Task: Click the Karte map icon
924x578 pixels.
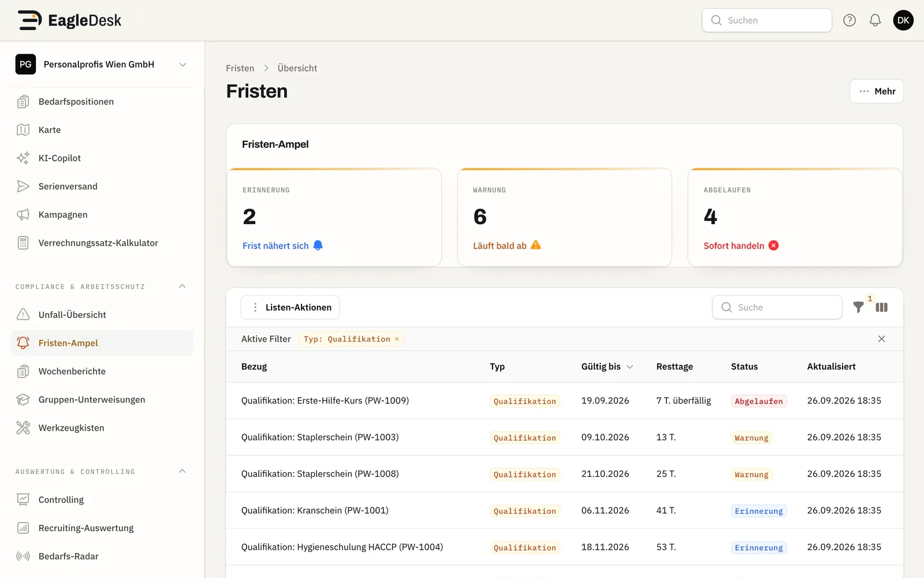Action: pos(23,130)
